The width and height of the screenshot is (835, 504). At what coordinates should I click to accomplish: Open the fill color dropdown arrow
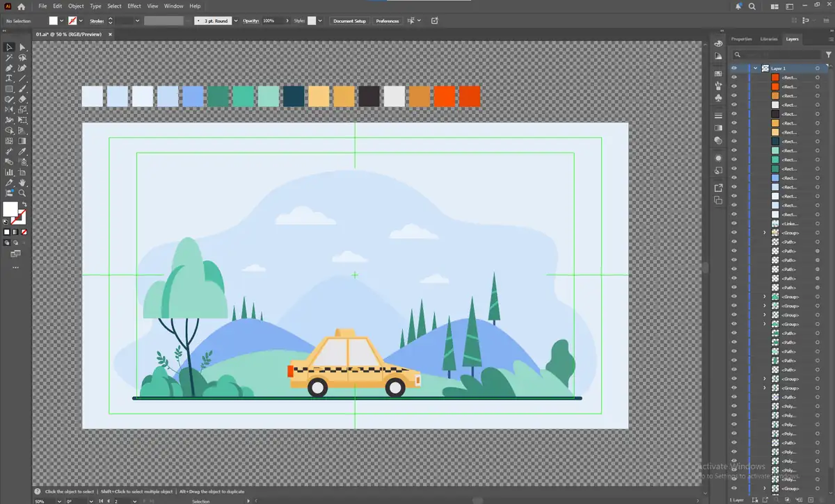62,21
